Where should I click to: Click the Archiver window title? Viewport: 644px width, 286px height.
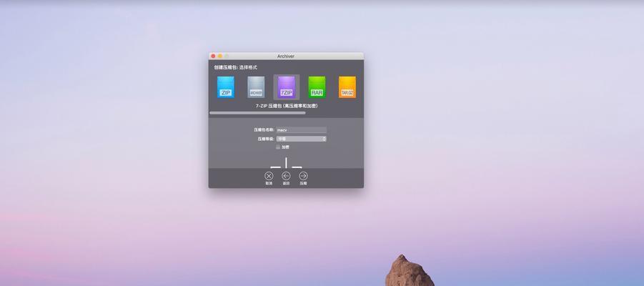coord(286,56)
